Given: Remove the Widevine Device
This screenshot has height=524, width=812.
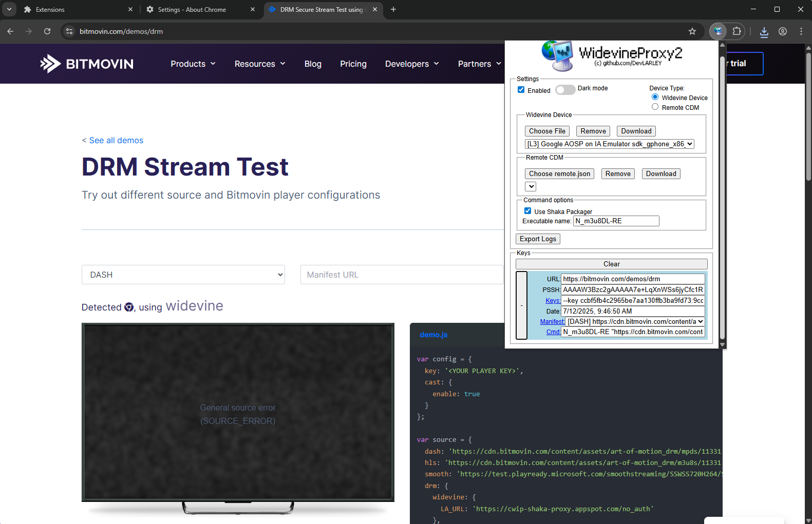Looking at the screenshot, I should coord(593,131).
